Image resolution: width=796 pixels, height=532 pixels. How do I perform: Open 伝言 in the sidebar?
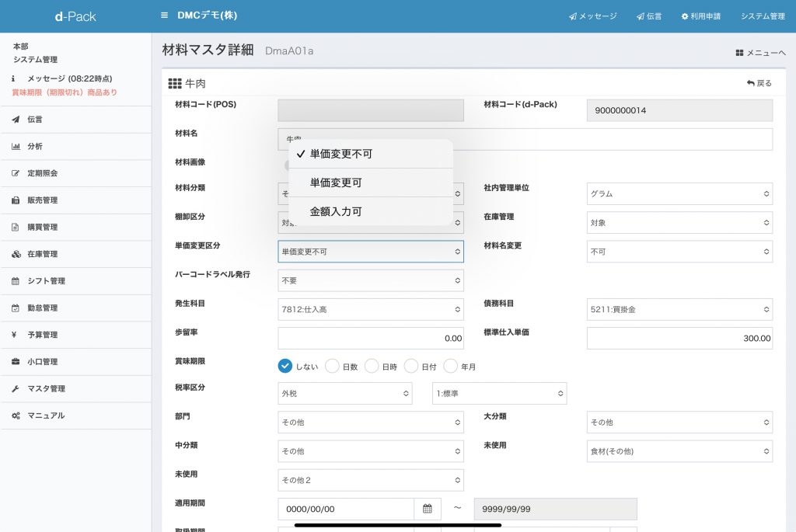click(x=76, y=120)
